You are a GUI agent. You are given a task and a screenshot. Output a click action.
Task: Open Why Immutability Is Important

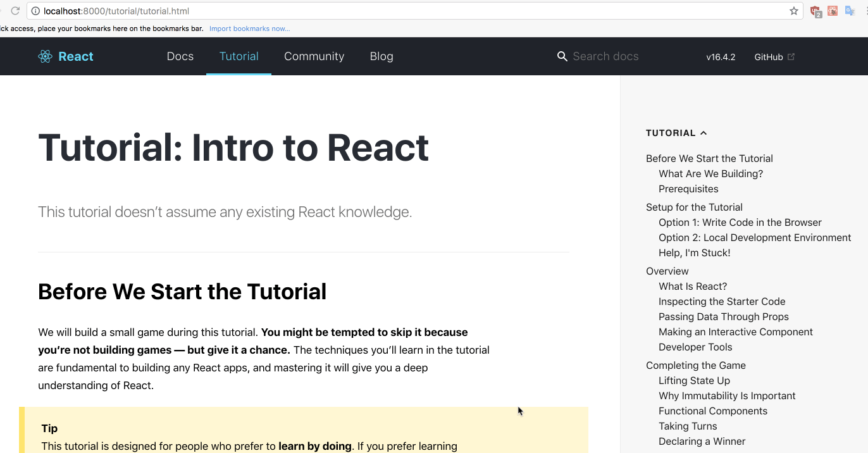coord(727,395)
